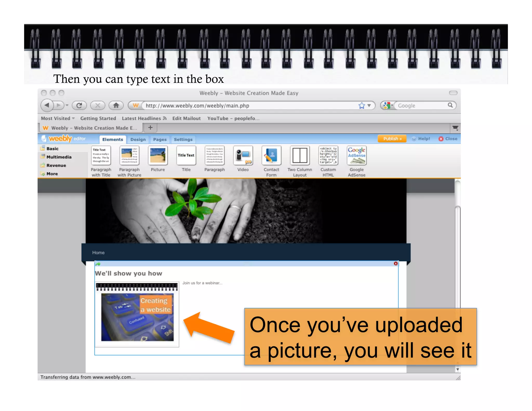Choose the Video element icon
This screenshot has height=411, width=532.
243,155
